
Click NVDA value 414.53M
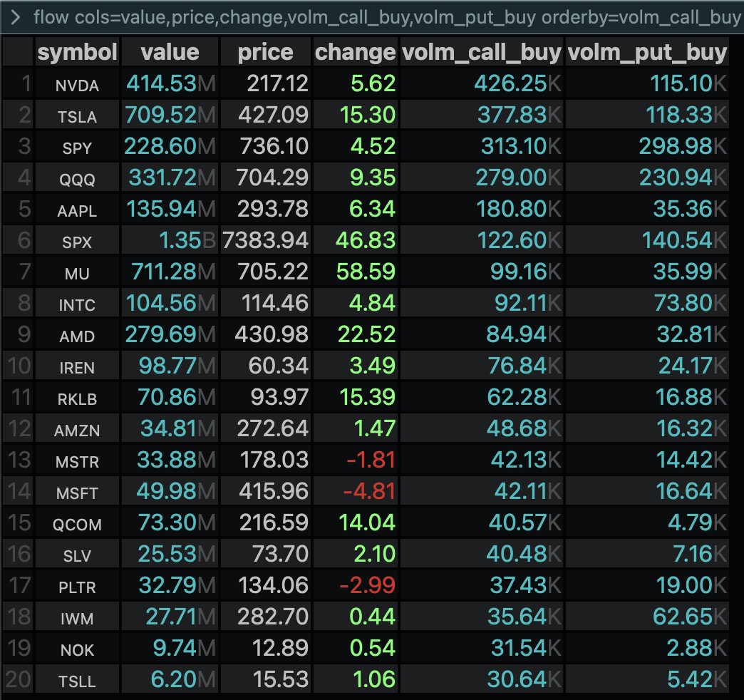170,83
